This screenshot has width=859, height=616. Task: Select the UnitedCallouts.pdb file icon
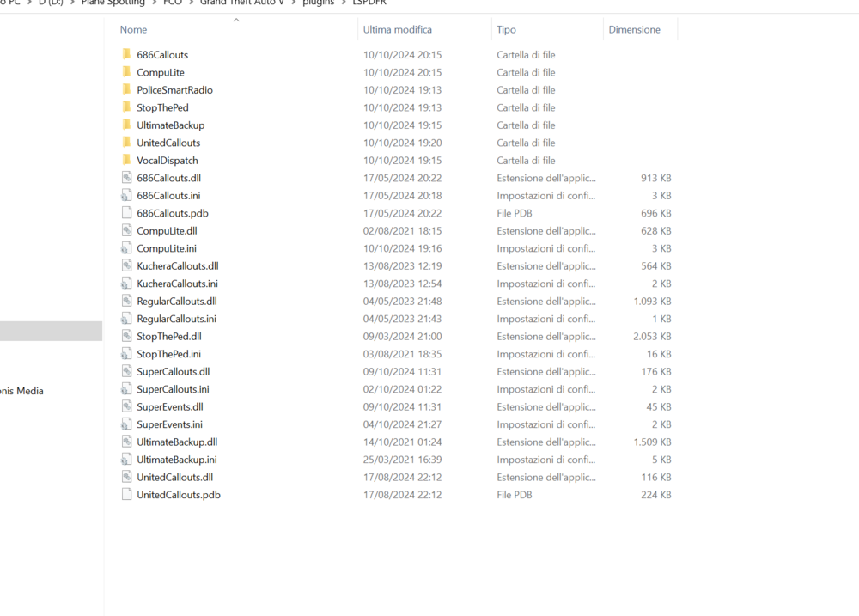126,495
